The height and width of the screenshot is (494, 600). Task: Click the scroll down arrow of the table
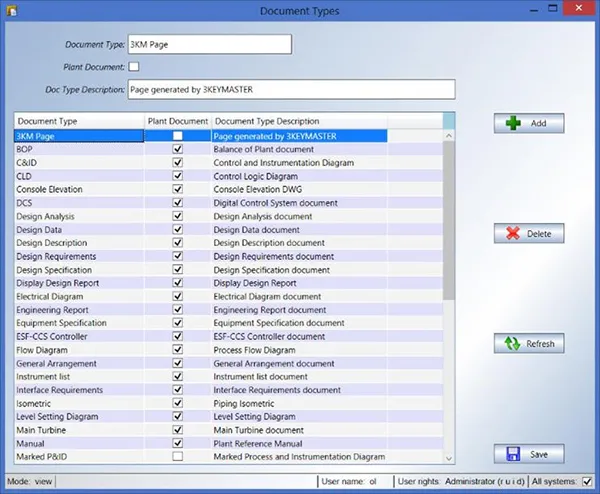pyautogui.click(x=449, y=458)
